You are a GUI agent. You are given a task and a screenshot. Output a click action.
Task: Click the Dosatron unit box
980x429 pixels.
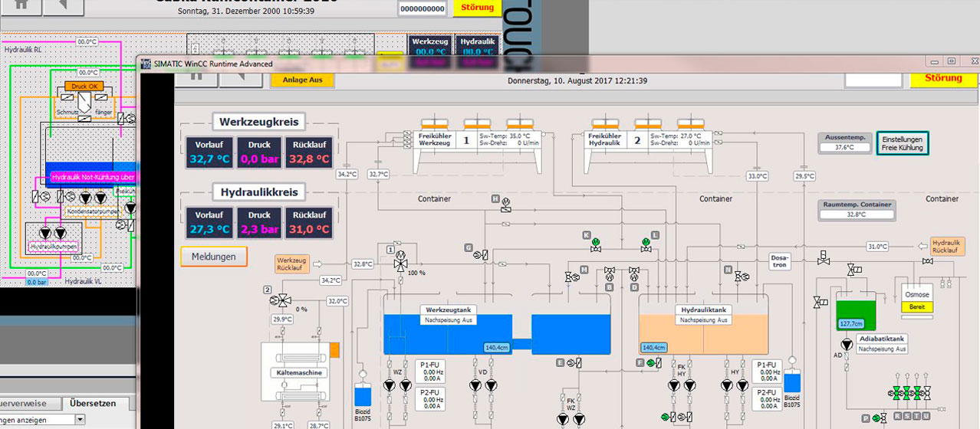pos(780,261)
